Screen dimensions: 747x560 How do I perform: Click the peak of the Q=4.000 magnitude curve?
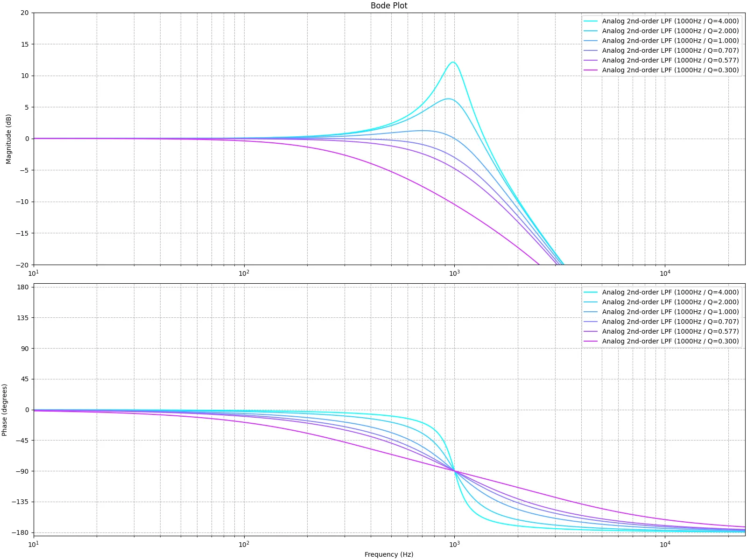coord(452,62)
